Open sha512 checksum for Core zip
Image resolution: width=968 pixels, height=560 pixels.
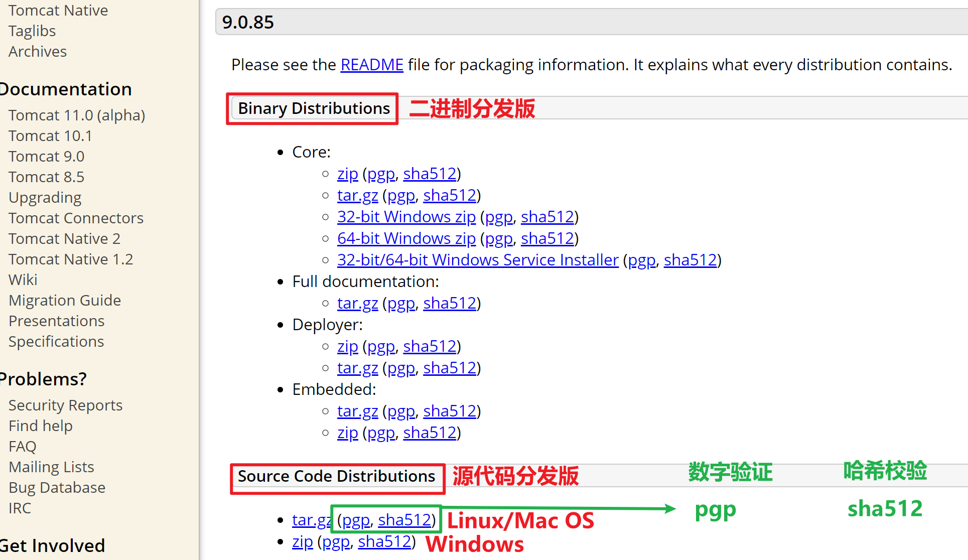pos(430,174)
